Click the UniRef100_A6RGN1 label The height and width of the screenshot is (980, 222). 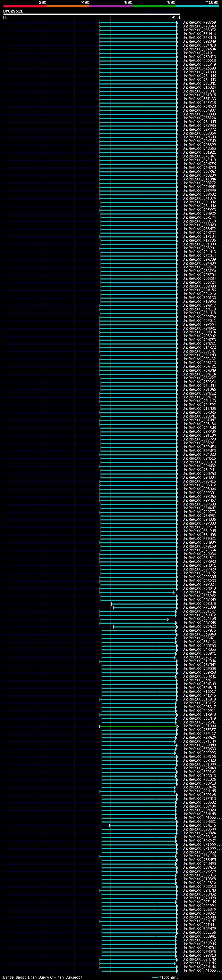coord(199,722)
